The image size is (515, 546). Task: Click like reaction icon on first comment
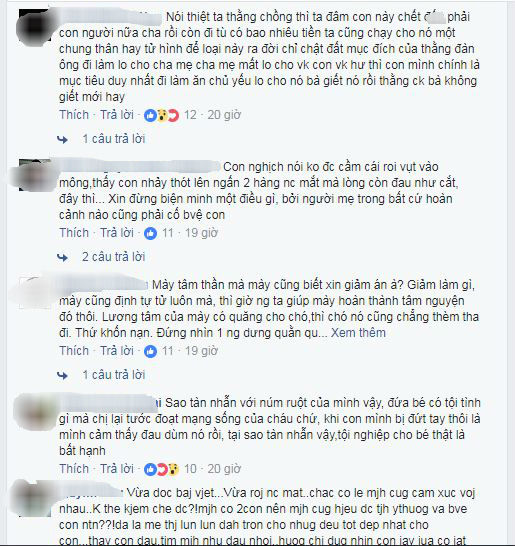pyautogui.click(x=150, y=115)
